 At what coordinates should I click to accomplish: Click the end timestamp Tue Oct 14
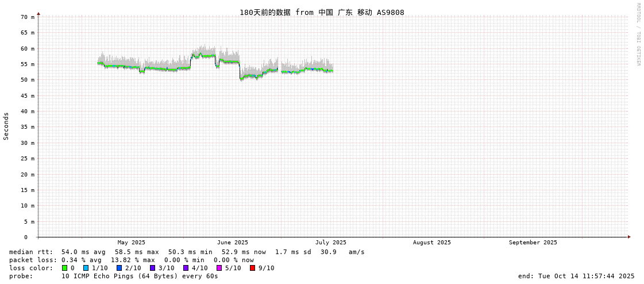(x=576, y=276)
